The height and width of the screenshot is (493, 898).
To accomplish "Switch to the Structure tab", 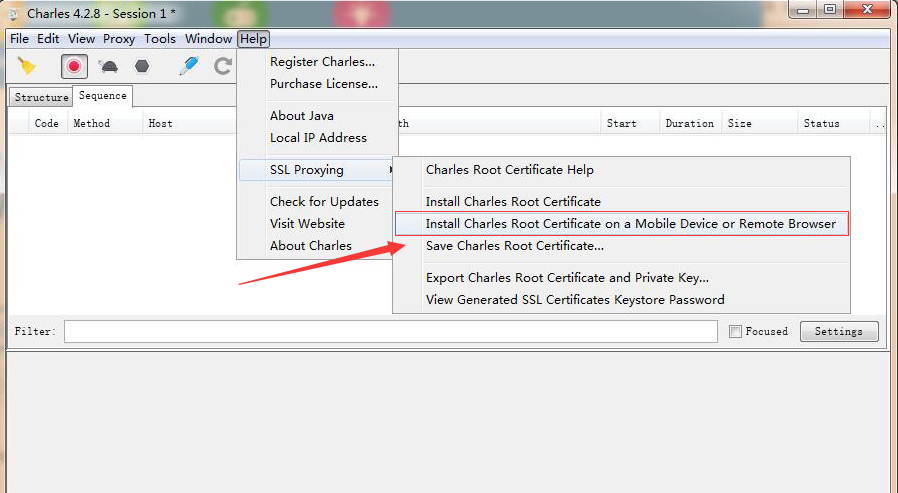I will pos(41,97).
